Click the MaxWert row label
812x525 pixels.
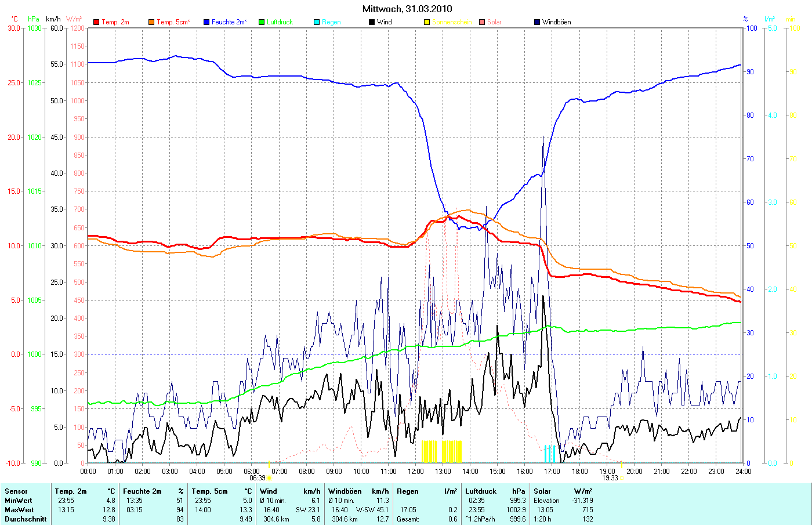[x=19, y=510]
